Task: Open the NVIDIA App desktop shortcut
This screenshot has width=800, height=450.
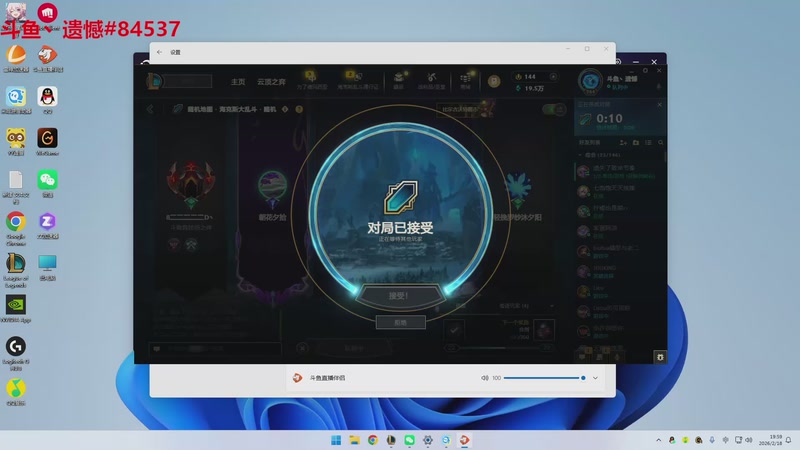Action: click(16, 309)
